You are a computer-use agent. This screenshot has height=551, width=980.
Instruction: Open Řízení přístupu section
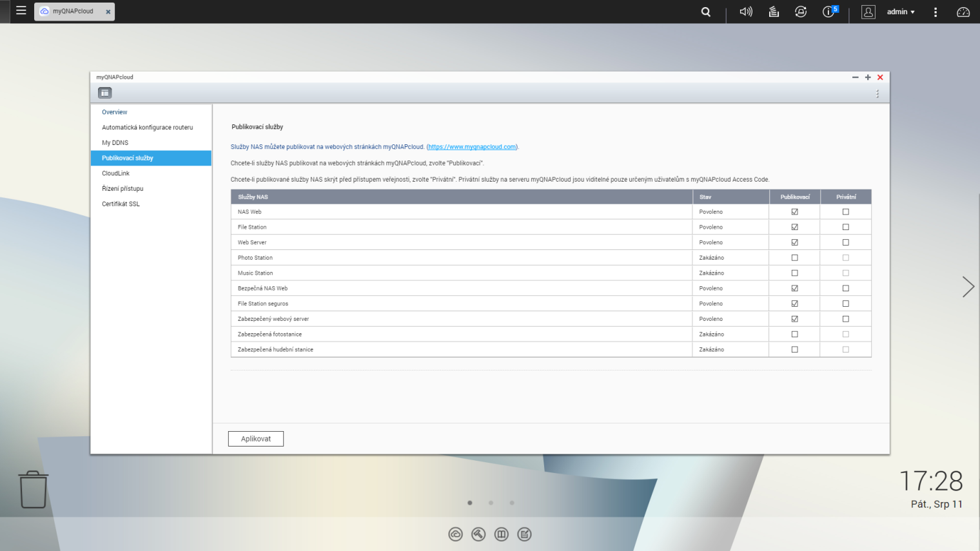(151, 189)
